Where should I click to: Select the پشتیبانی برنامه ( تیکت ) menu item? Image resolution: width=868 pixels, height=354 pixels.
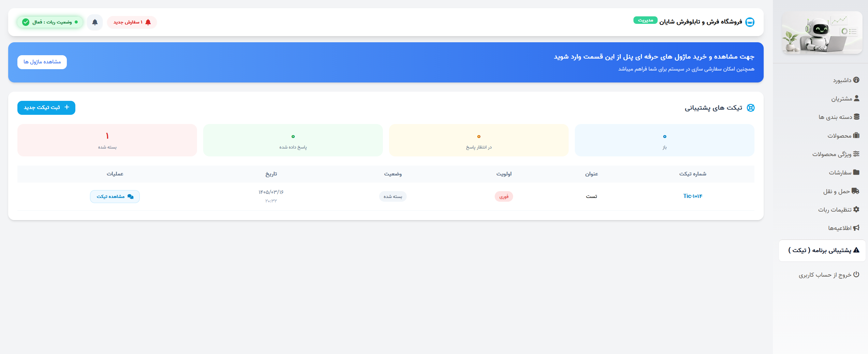(822, 250)
